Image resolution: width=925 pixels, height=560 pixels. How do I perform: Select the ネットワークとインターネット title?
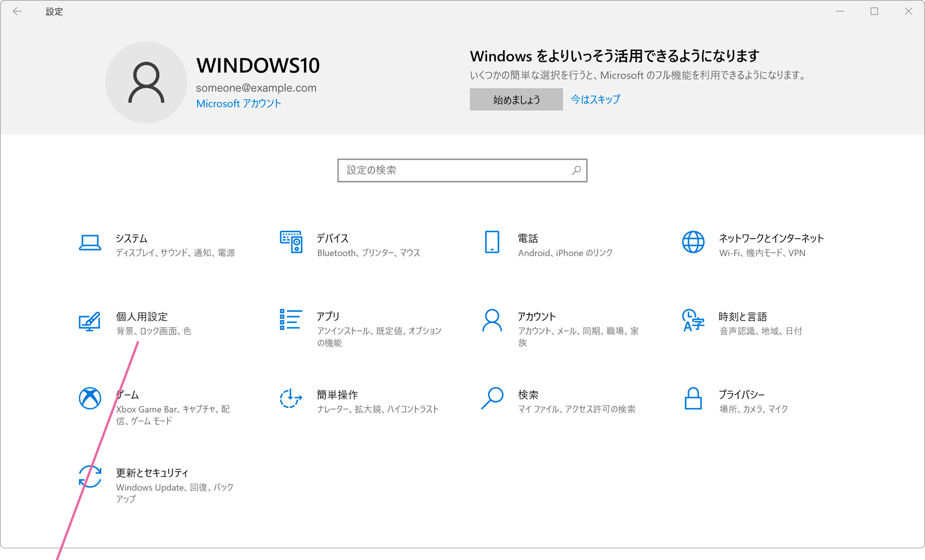(x=771, y=238)
